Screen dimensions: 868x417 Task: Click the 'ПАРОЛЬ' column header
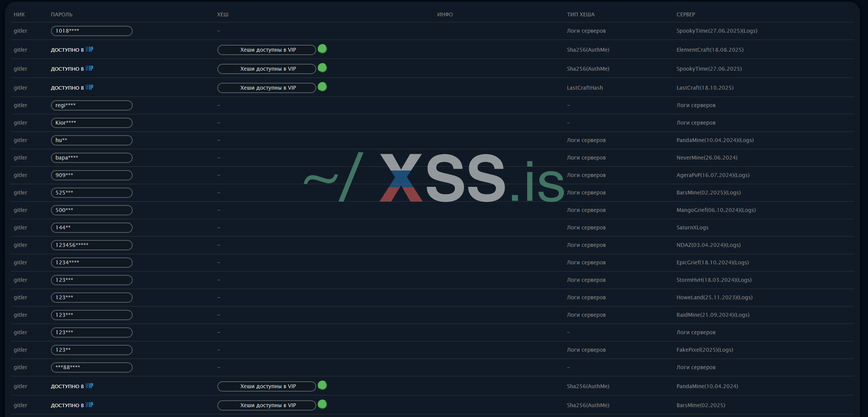[62, 14]
